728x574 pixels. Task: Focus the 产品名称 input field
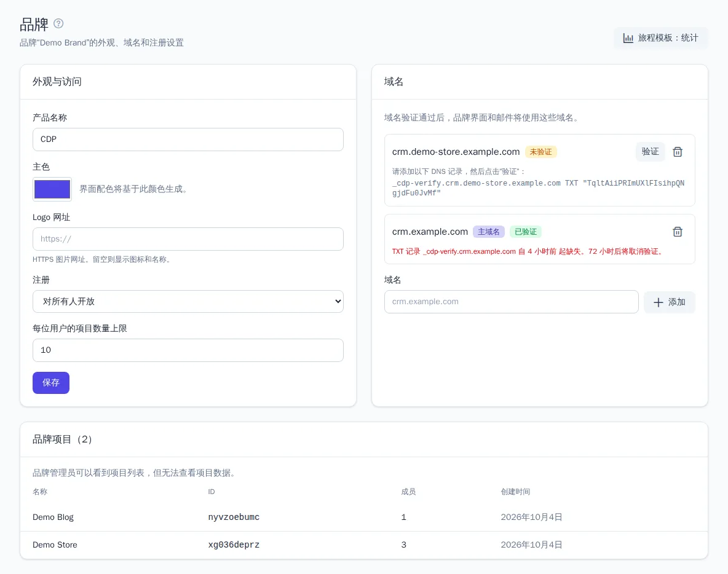(188, 140)
